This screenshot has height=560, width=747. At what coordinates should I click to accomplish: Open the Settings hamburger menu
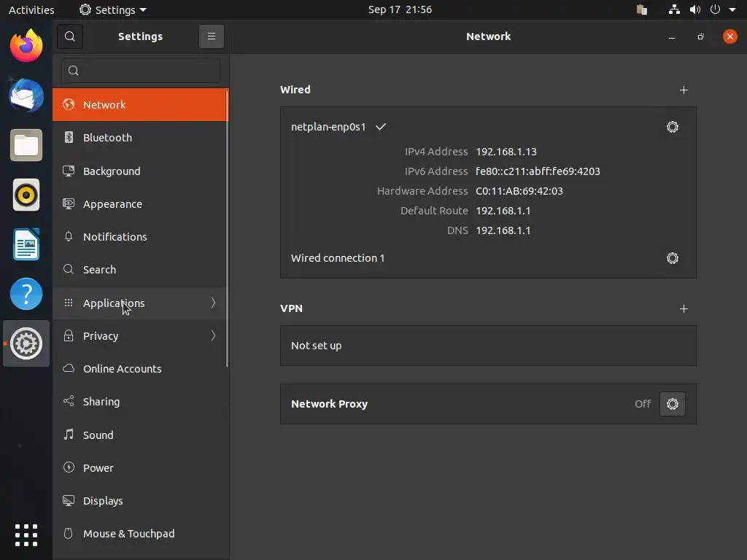pos(211,36)
